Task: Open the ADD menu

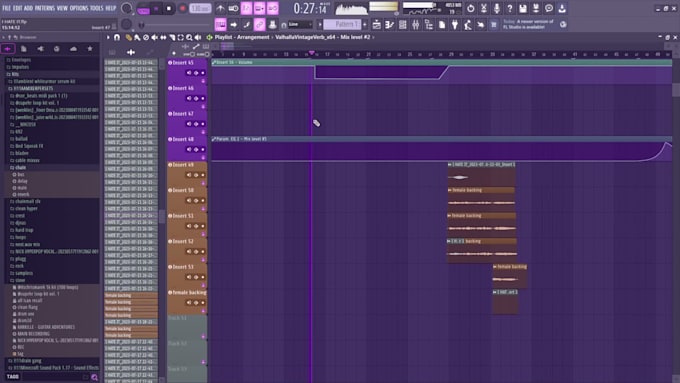Action: 28,8
